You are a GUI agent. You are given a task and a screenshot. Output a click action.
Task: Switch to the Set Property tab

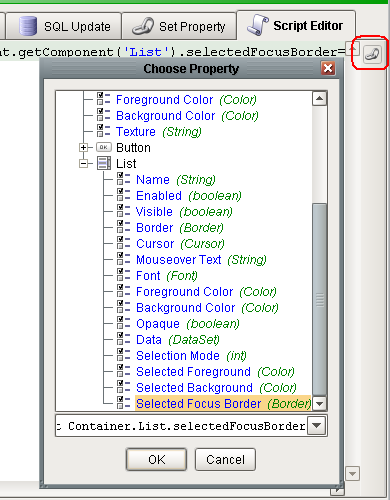click(x=179, y=26)
